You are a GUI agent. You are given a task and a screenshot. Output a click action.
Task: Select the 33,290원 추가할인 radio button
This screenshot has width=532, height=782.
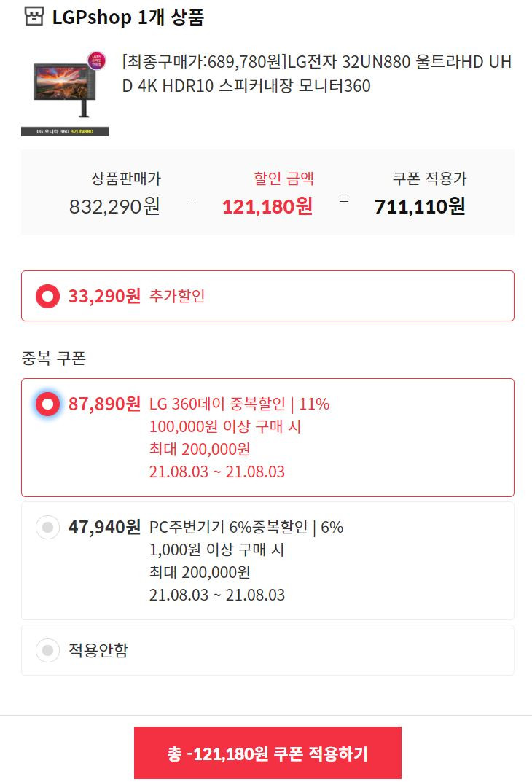(x=48, y=296)
